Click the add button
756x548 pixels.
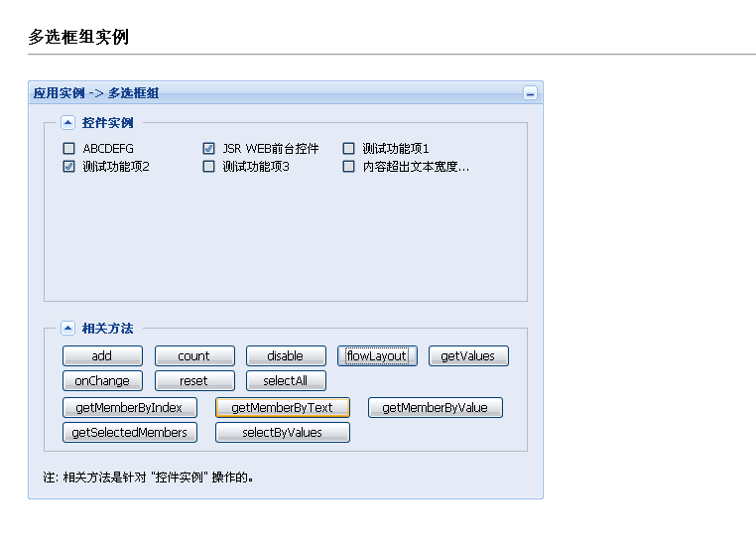(x=103, y=356)
